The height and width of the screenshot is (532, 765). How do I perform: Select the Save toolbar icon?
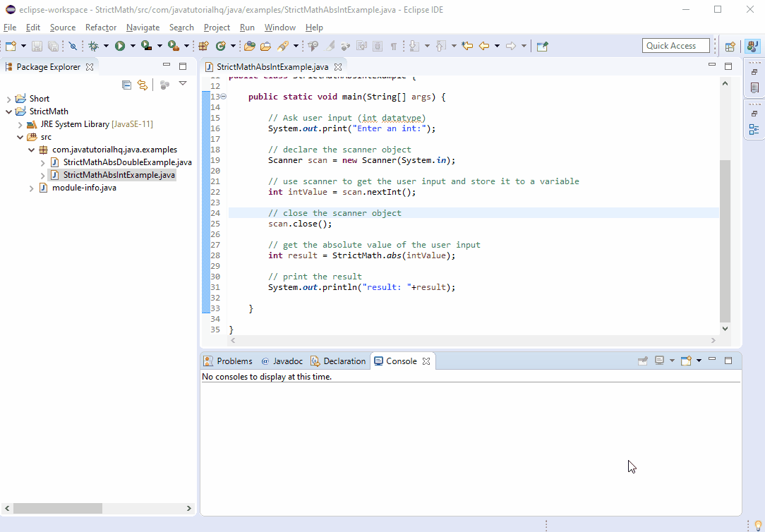(36, 44)
